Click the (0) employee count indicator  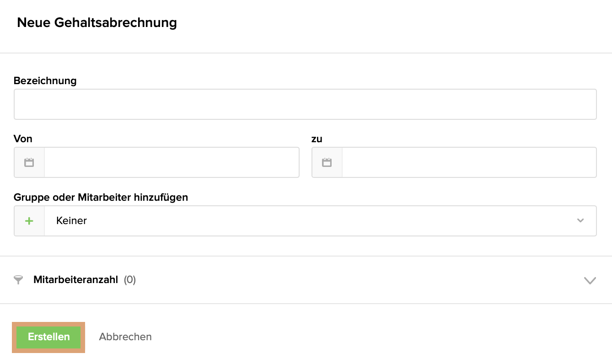tap(130, 280)
